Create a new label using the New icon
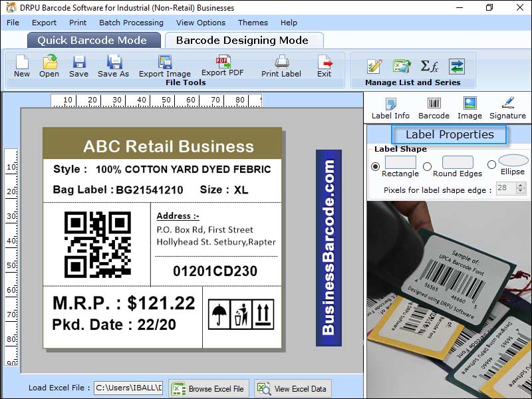Viewport: 532px width, 399px height. (21, 68)
